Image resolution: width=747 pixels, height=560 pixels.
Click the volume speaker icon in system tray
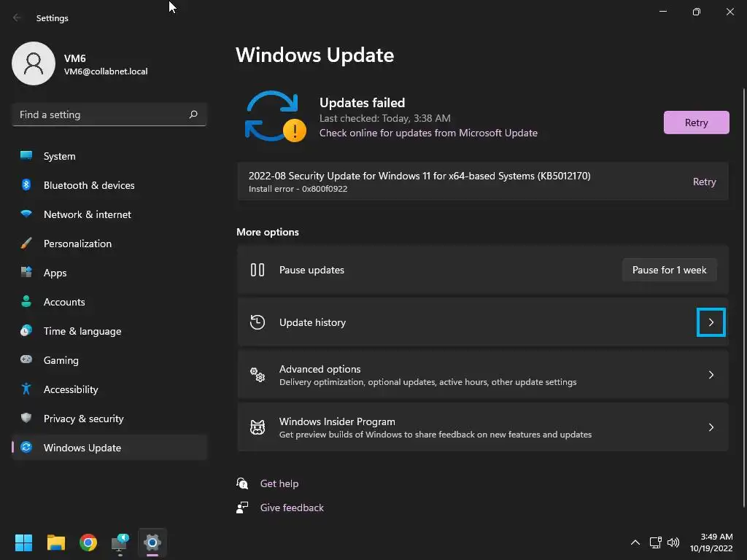pos(673,542)
